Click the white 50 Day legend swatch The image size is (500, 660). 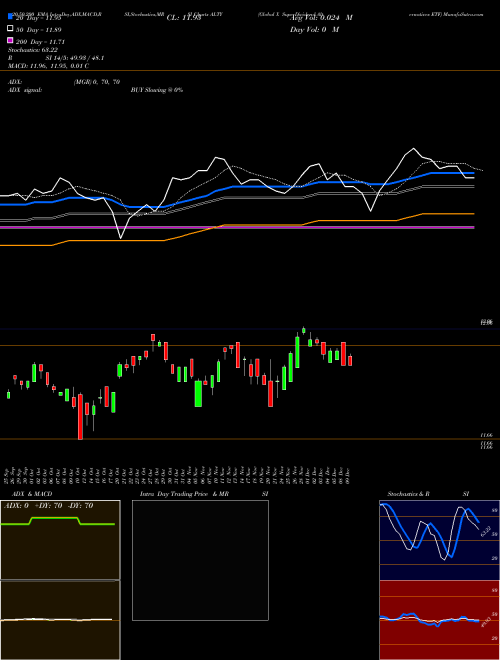10,29
